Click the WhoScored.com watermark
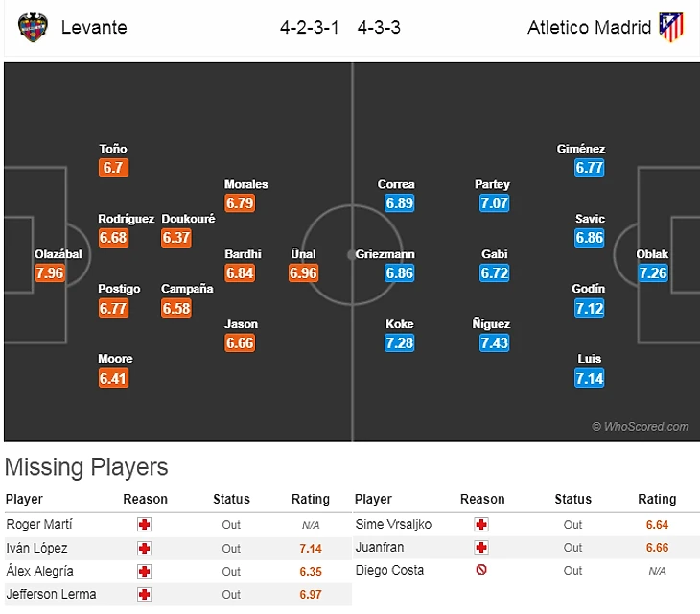Image resolution: width=700 pixels, height=614 pixels. tap(640, 427)
